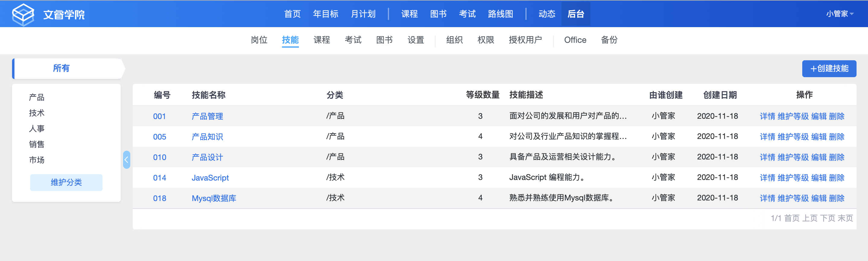The image size is (868, 261).
Task: Click the 技能名称 column header
Action: pyautogui.click(x=209, y=95)
